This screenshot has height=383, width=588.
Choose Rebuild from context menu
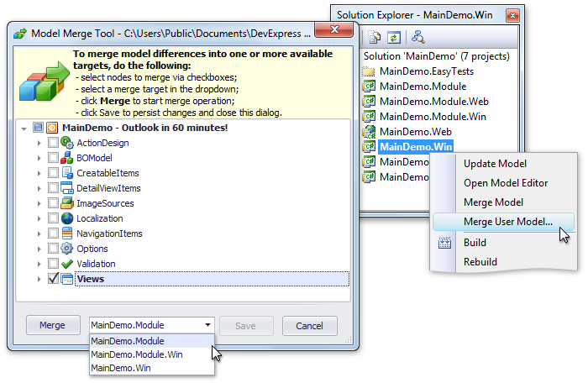(480, 262)
